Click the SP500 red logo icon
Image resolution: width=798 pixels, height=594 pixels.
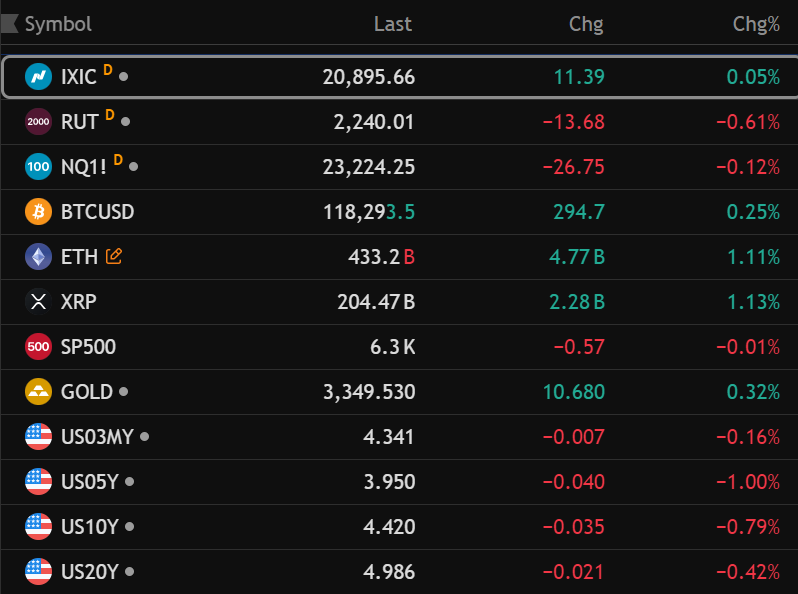pyautogui.click(x=38, y=347)
